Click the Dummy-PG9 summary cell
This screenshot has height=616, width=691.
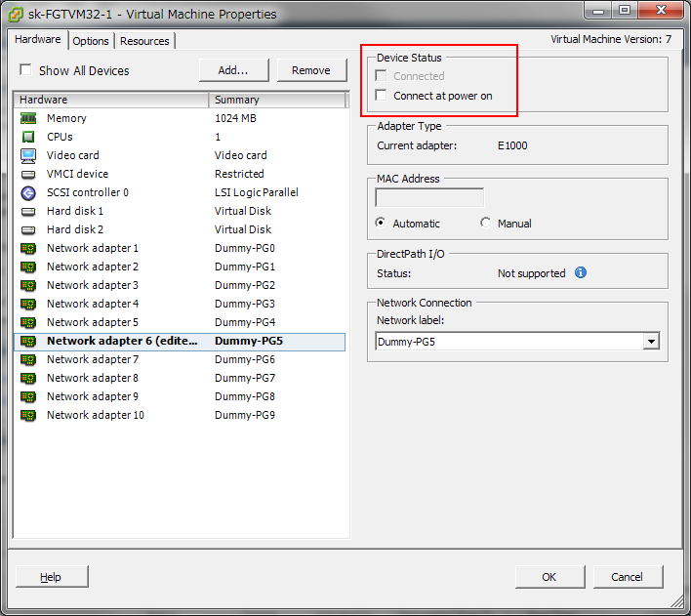tap(245, 415)
